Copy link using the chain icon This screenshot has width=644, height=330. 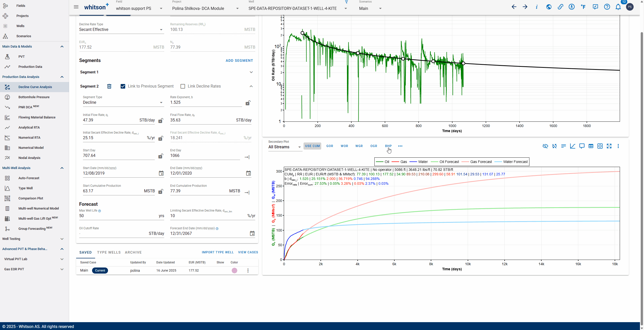tap(560, 7)
